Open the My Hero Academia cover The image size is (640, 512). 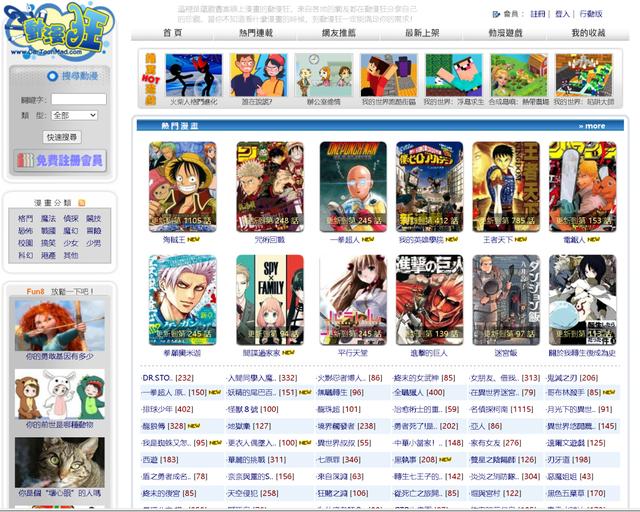tap(429, 187)
